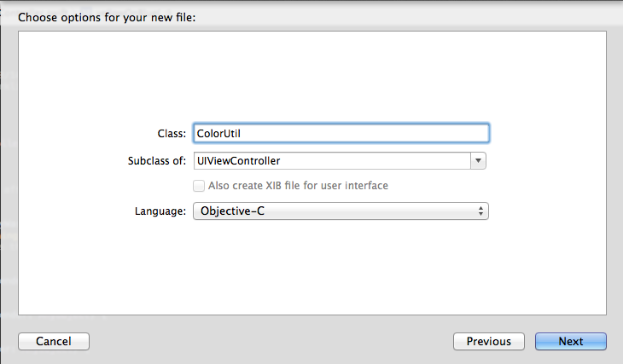Click the Subclass of: label

(157, 161)
